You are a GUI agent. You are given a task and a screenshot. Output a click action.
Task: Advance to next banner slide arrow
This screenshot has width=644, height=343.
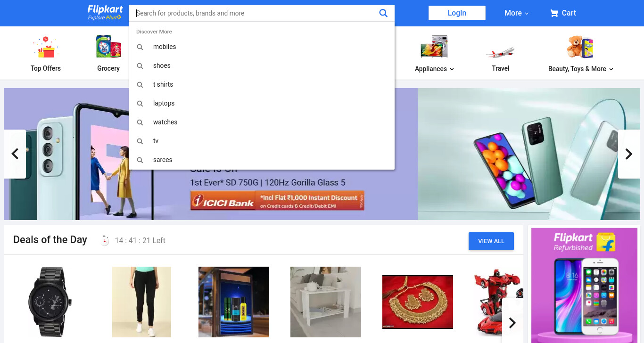(629, 154)
